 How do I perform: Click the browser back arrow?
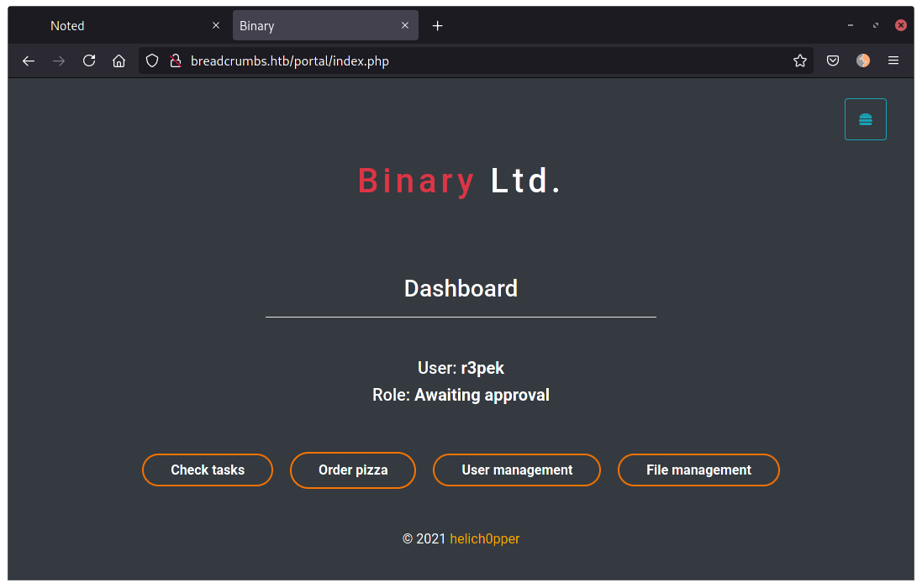(x=29, y=60)
